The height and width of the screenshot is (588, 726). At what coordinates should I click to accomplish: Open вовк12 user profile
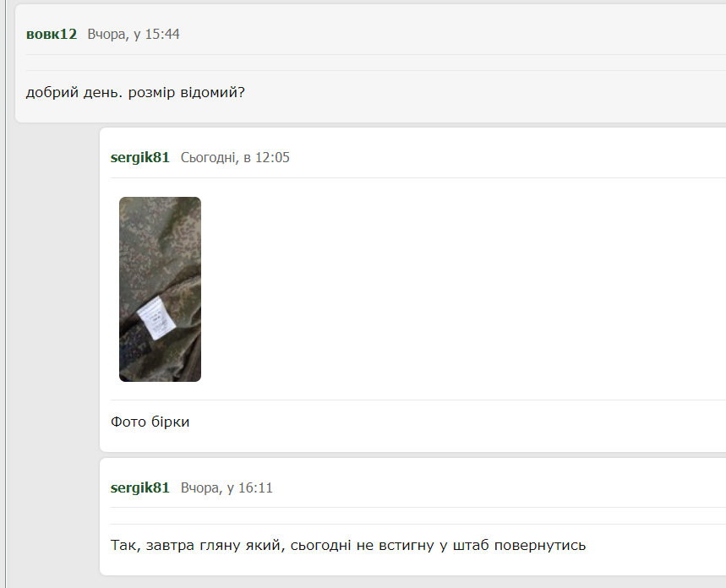(x=52, y=35)
